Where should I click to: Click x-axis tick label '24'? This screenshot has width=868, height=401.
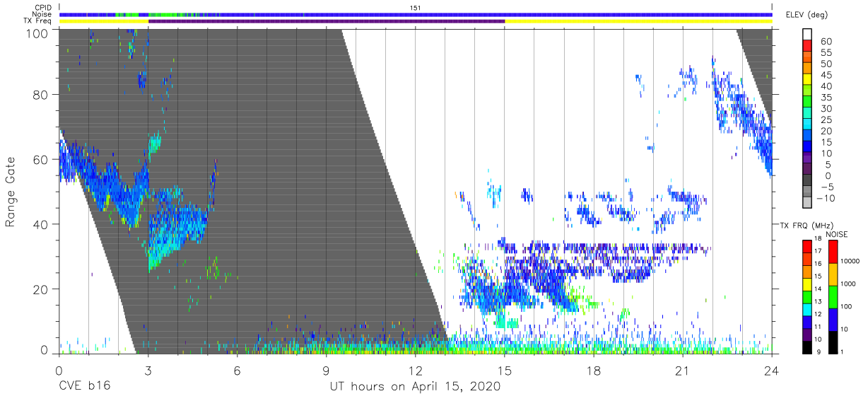coord(772,370)
